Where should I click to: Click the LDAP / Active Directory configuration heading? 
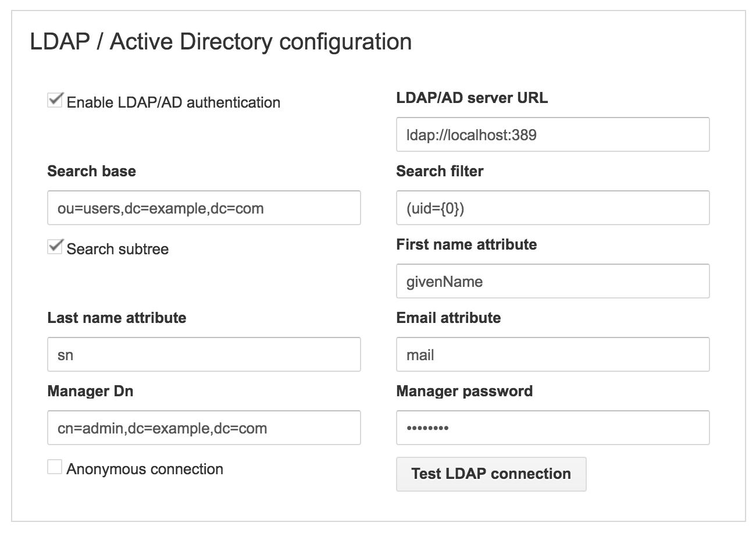220,41
